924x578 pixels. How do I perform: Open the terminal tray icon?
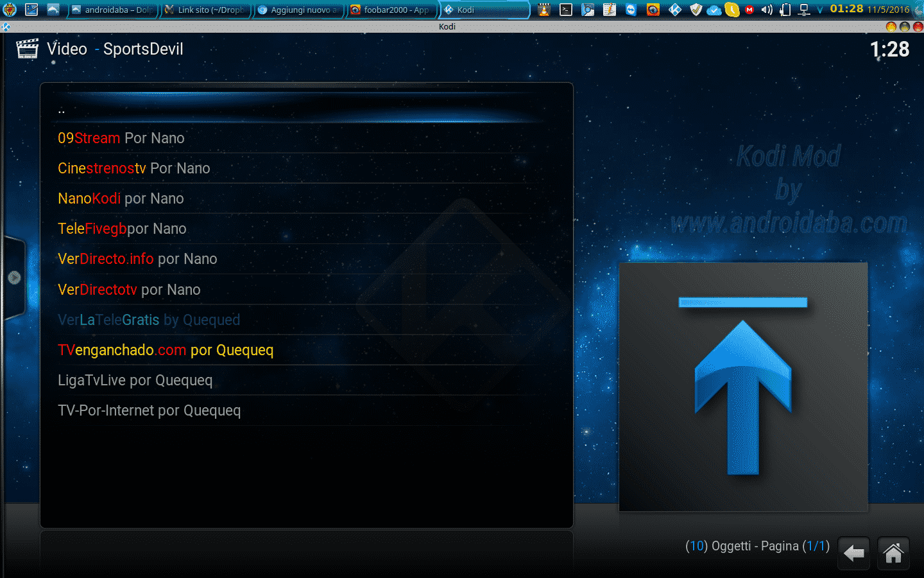coord(566,10)
